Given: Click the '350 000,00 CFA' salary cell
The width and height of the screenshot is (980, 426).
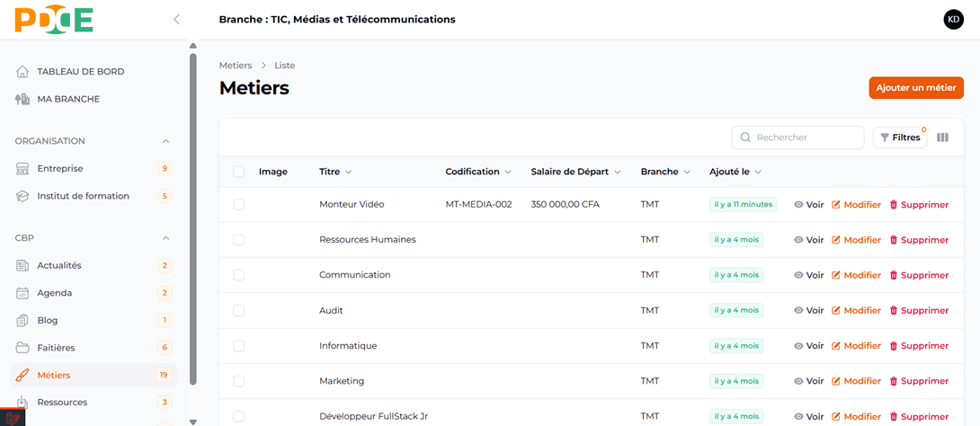Looking at the screenshot, I should (x=565, y=205).
